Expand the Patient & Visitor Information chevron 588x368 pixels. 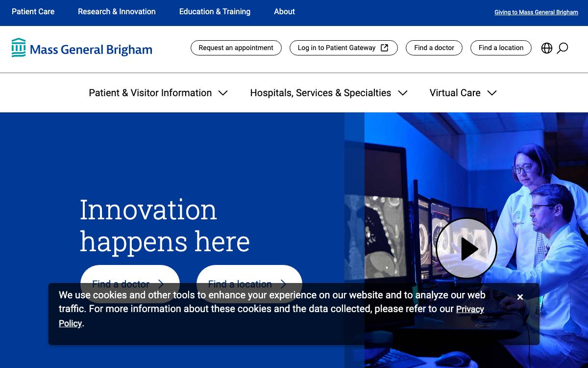pos(223,93)
